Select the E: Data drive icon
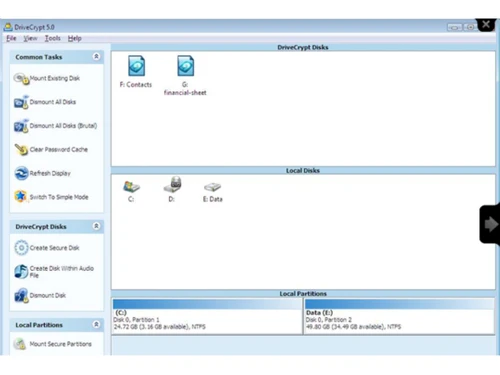This screenshot has height=375, width=500. click(212, 187)
